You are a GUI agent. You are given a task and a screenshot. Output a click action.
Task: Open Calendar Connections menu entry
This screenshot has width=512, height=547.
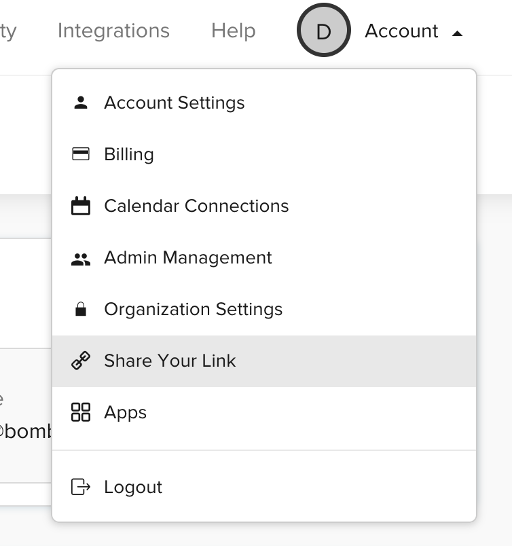pyautogui.click(x=264, y=206)
